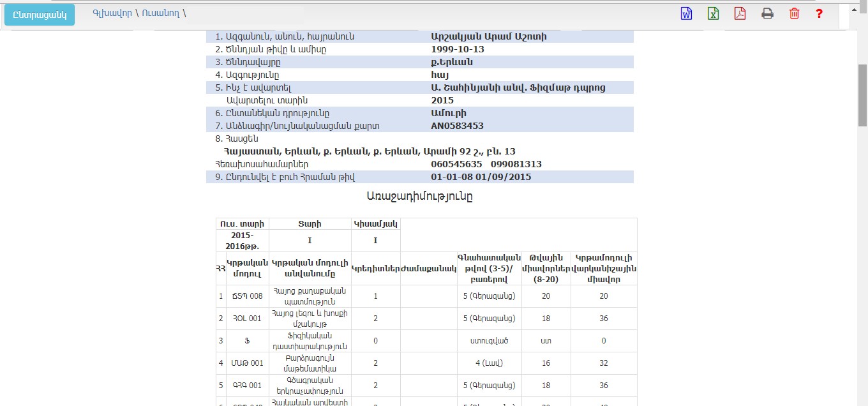Screen dimensions: 868x406
Task: Click the birth date 1999-10-13
Action: [458, 49]
